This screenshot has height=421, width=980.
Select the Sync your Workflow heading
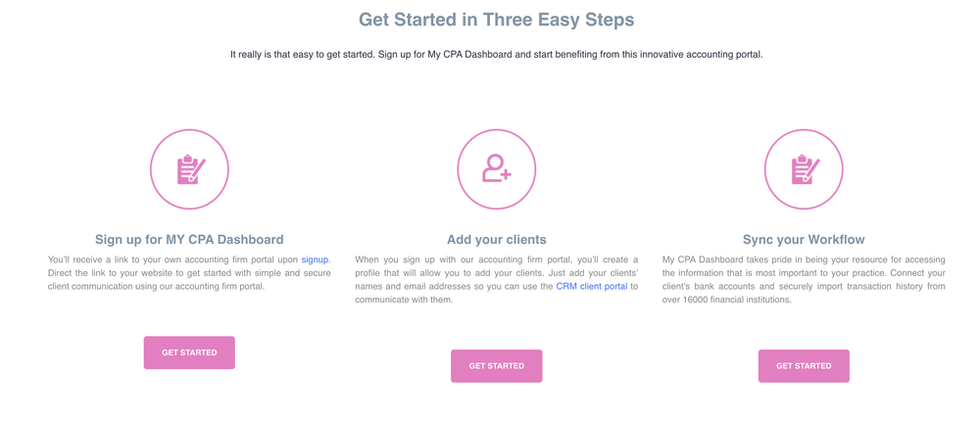(x=804, y=239)
